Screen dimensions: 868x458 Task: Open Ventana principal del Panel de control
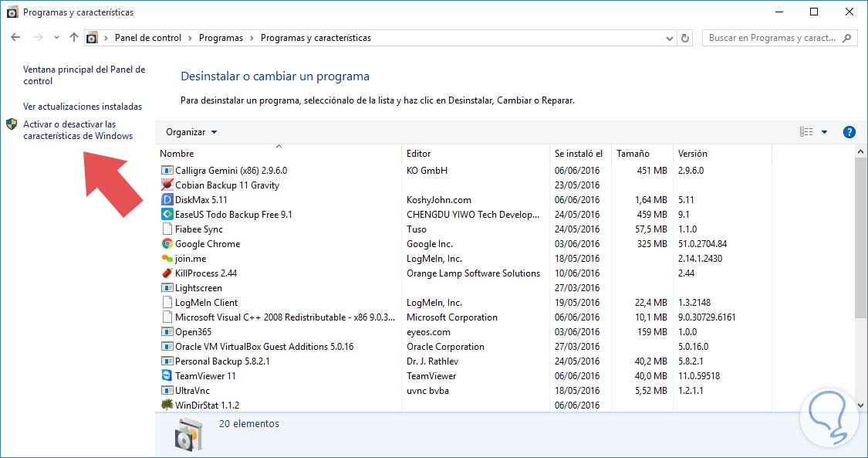(x=84, y=76)
